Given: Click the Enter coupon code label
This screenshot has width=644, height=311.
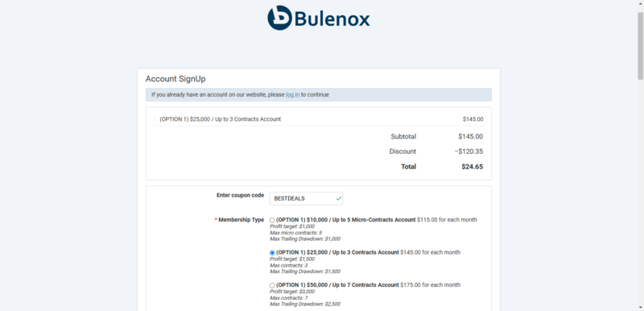Looking at the screenshot, I should point(240,195).
